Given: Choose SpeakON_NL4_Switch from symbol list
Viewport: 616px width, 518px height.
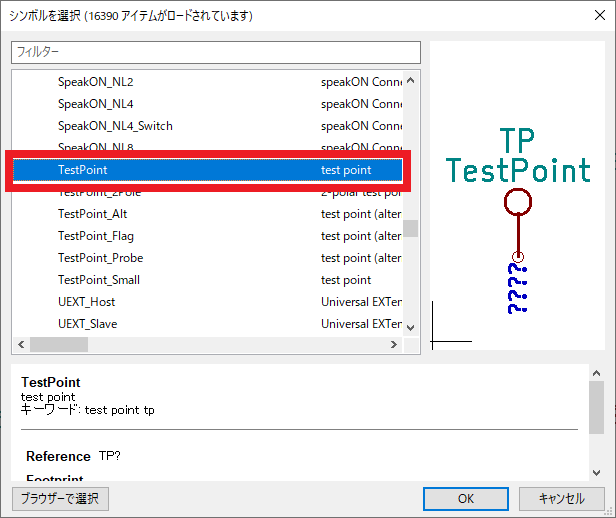Looking at the screenshot, I should coord(115,125).
